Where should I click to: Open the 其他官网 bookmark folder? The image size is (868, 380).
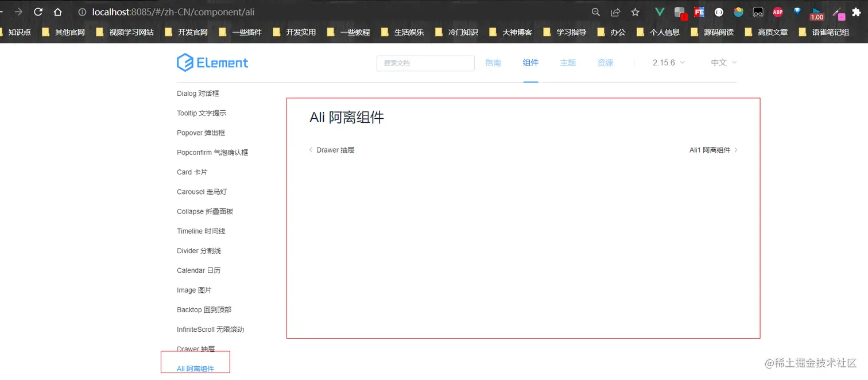63,32
